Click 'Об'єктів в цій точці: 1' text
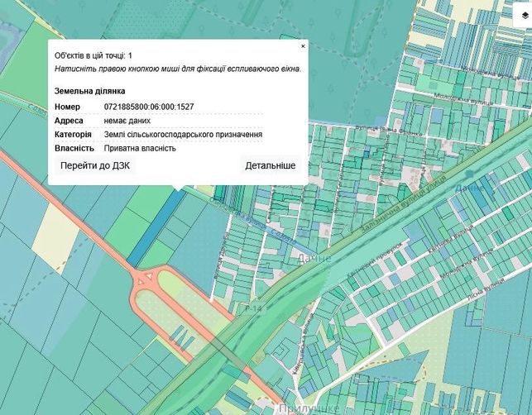532x415 pixels. (x=93, y=55)
